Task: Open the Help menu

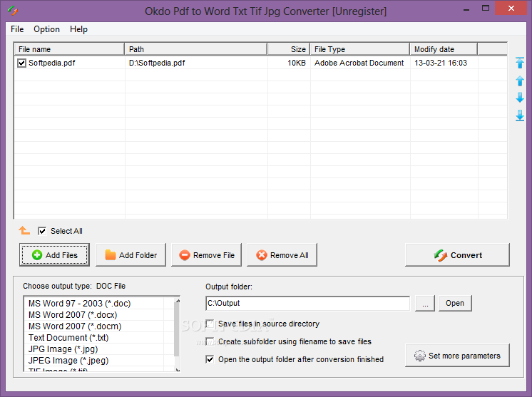Action: [x=78, y=29]
